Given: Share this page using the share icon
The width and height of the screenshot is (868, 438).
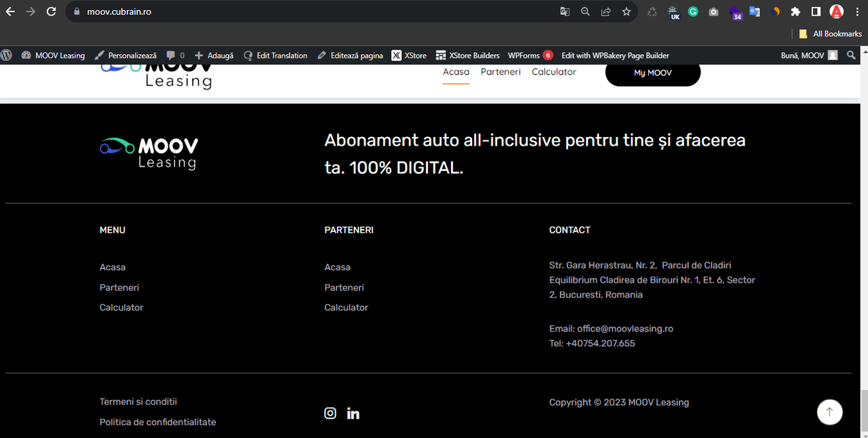Looking at the screenshot, I should pos(606,12).
